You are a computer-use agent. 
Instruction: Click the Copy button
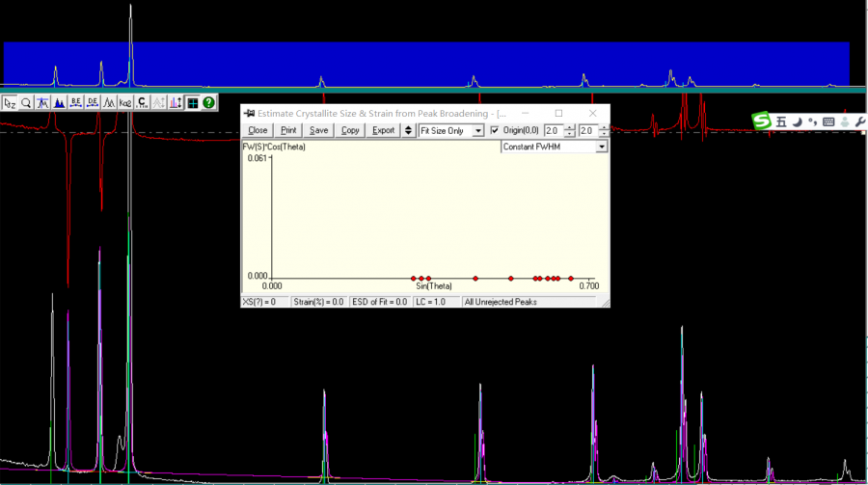click(349, 130)
